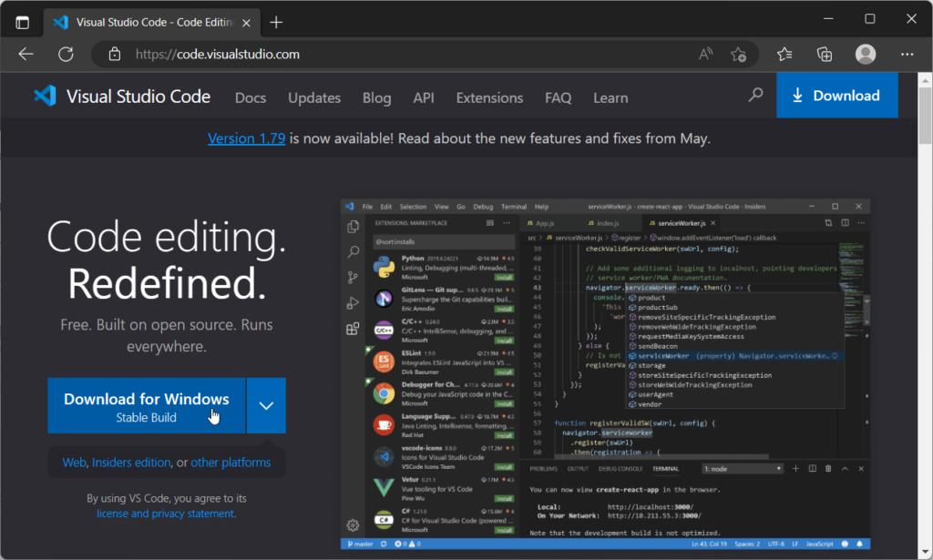The width and height of the screenshot is (933, 560).
Task: Expand the download options chevron dropdown
Action: (267, 406)
